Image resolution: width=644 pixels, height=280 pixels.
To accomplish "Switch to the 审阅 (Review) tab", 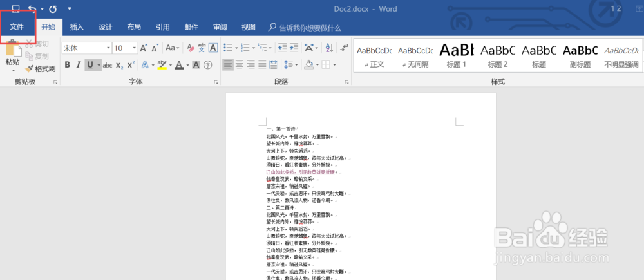I will coord(220,27).
